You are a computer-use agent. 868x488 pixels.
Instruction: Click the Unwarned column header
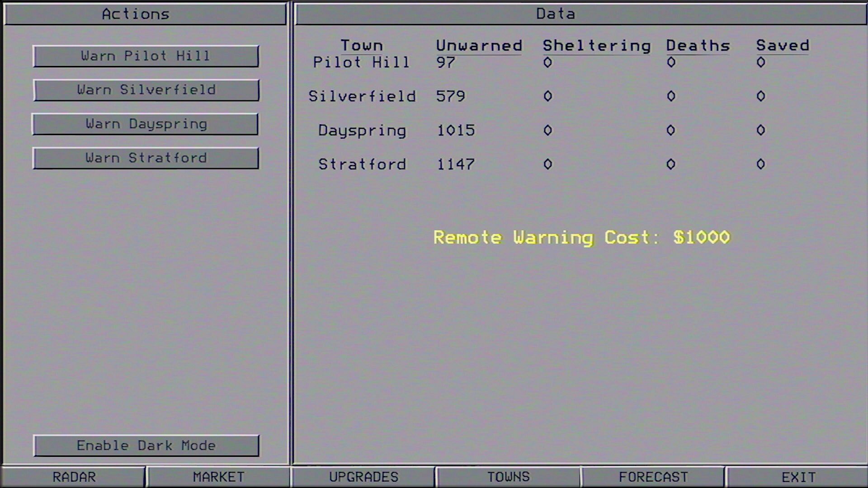[x=479, y=46]
